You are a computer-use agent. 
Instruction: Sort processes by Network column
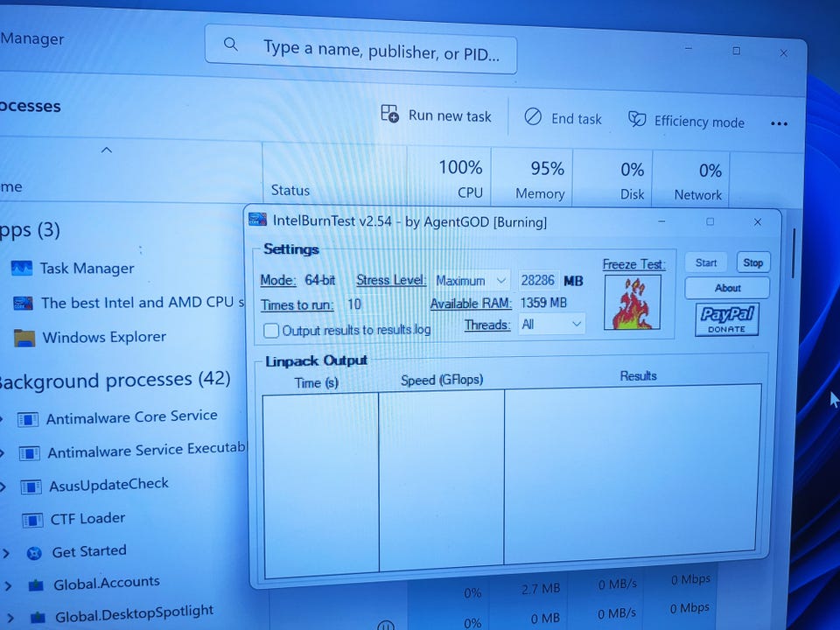click(698, 183)
